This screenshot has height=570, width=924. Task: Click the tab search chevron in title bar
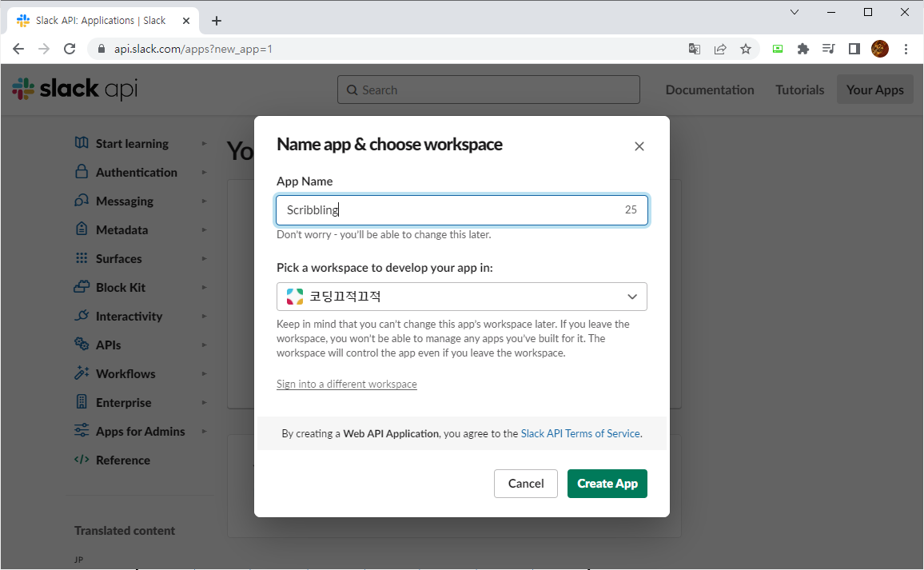(795, 12)
